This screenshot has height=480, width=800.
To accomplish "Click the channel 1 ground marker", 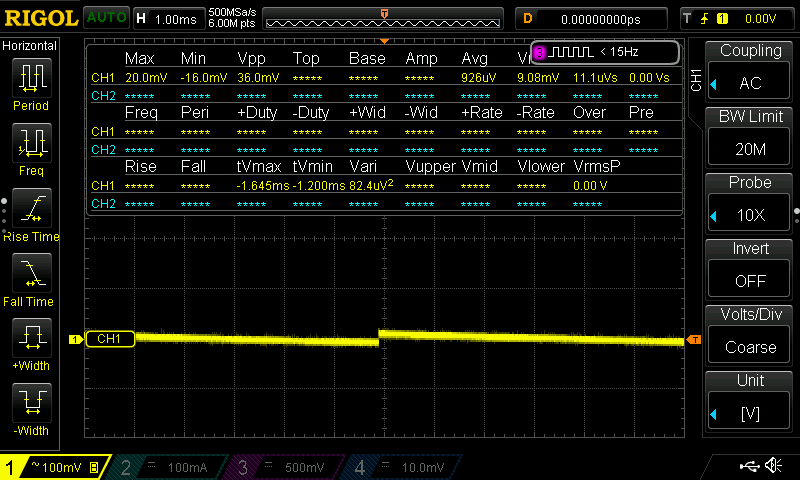I will (x=76, y=339).
